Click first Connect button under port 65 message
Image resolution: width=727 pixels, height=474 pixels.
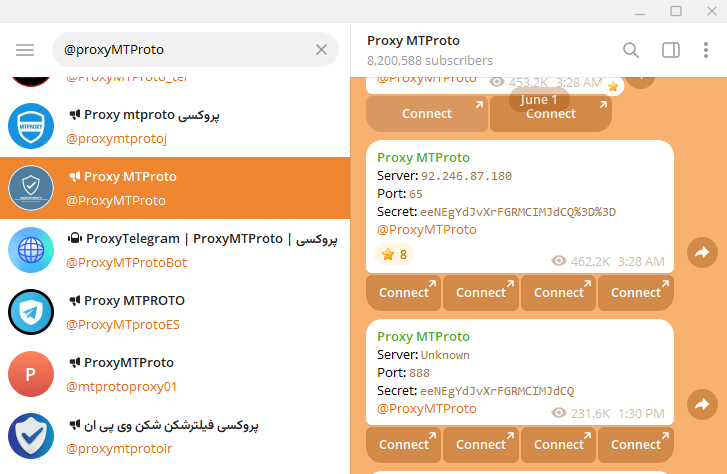[x=403, y=293]
